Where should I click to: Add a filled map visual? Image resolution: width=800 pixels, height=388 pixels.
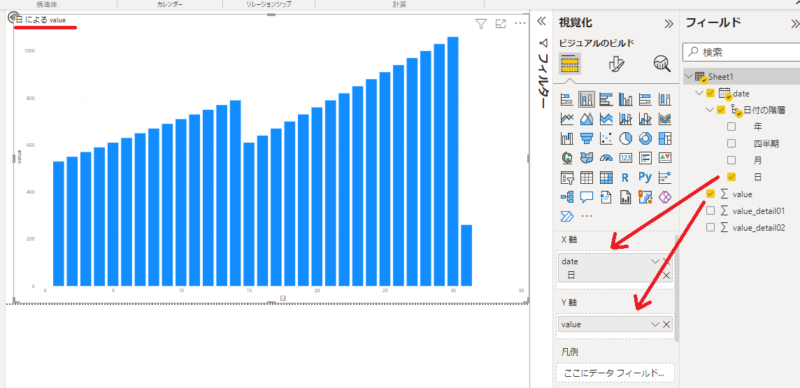coord(586,158)
